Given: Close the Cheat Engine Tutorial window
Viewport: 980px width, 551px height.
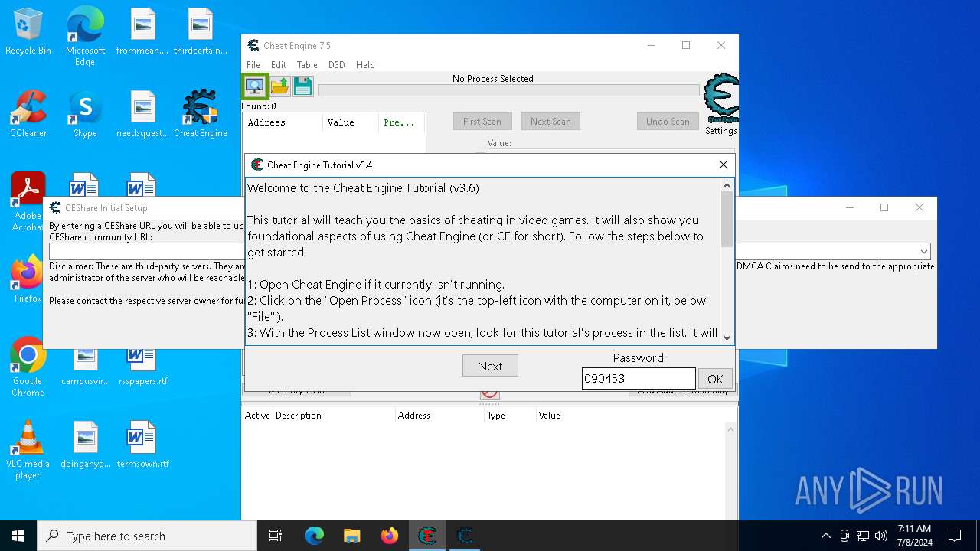Looking at the screenshot, I should click(724, 165).
